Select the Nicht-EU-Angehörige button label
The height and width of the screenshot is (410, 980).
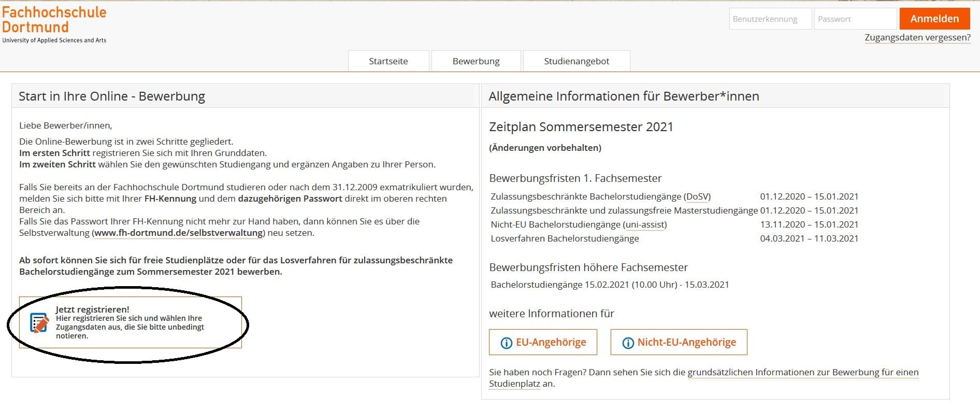(x=686, y=342)
